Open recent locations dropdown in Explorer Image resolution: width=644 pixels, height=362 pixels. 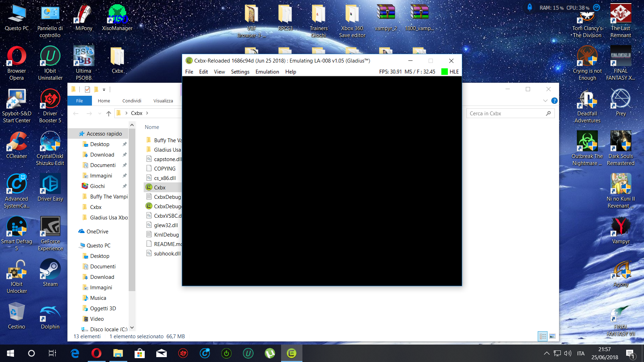point(100,113)
